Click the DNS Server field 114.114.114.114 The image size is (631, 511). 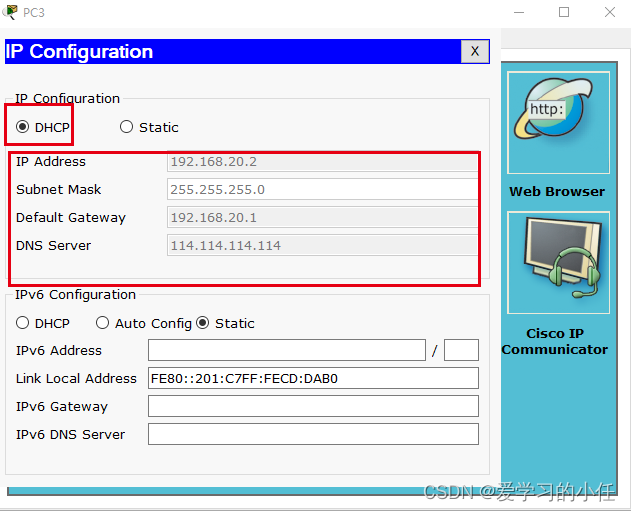click(x=322, y=245)
